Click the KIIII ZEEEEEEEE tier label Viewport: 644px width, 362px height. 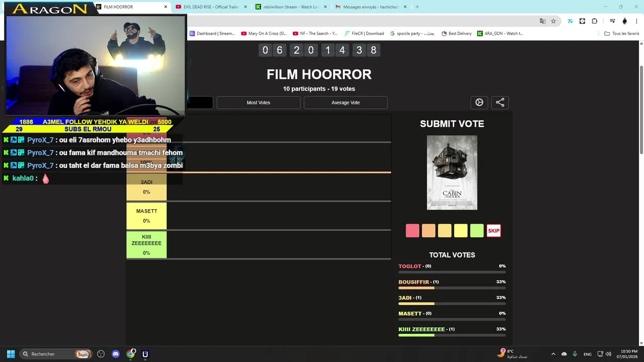[x=146, y=244]
